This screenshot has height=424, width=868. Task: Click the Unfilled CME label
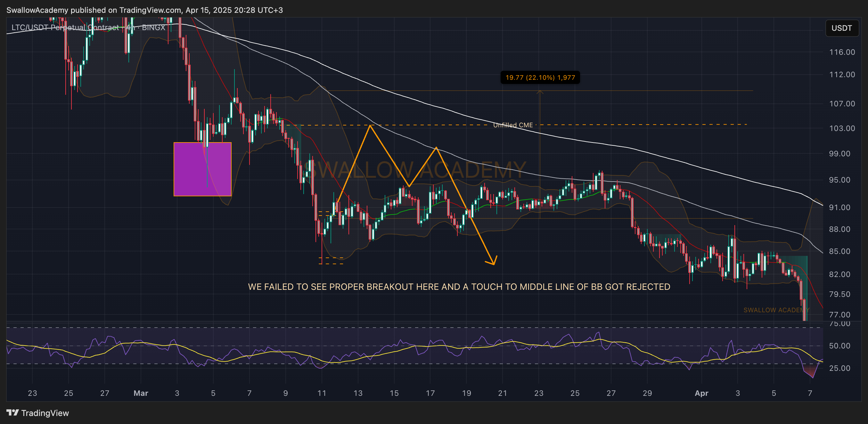point(513,125)
